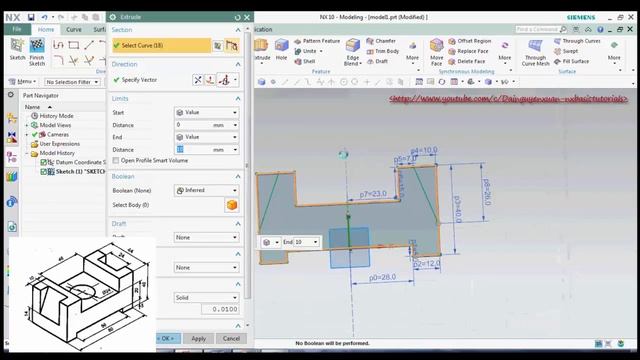The image size is (640, 360).
Task: Click the Finish Sketch flag icon
Action: click(x=37, y=45)
